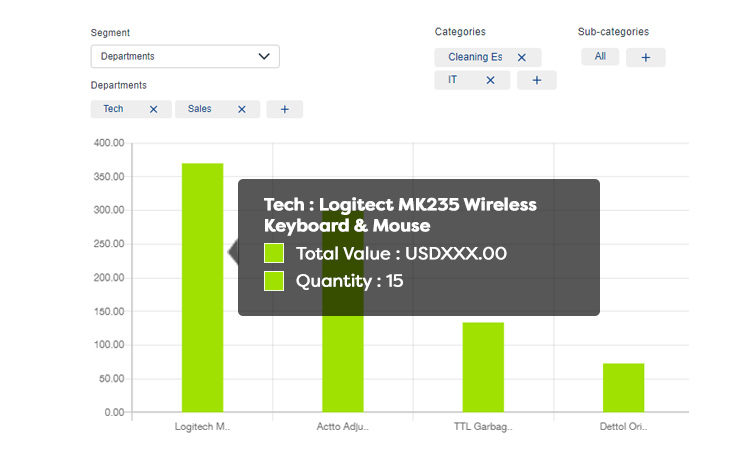The width and height of the screenshot is (740, 458).
Task: Select the Tech department chip label
Action: (113, 109)
